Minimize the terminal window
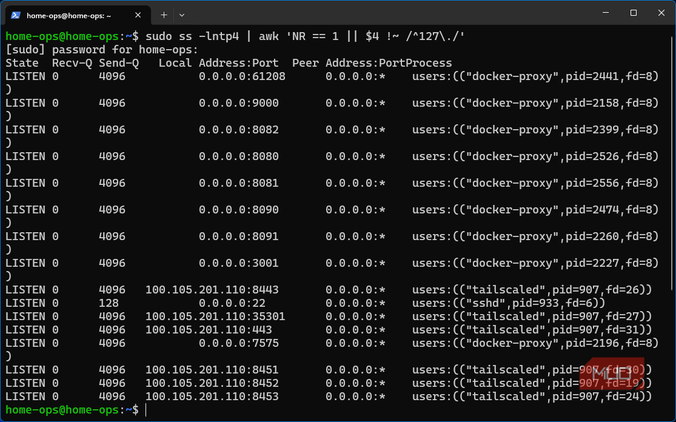Screen dimensions: 676x422 tap(605, 13)
